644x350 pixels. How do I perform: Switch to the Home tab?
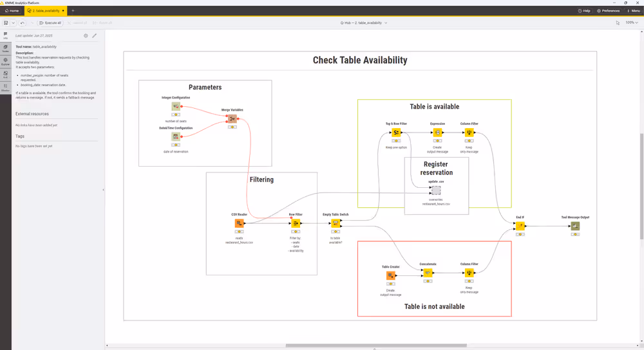point(11,11)
